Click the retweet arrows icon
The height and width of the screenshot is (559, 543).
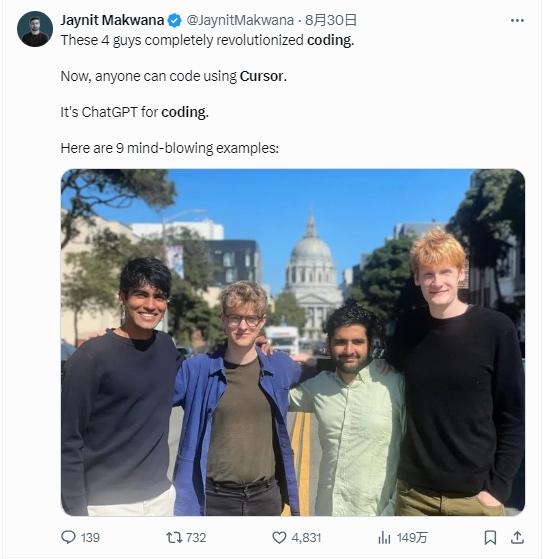(x=174, y=537)
